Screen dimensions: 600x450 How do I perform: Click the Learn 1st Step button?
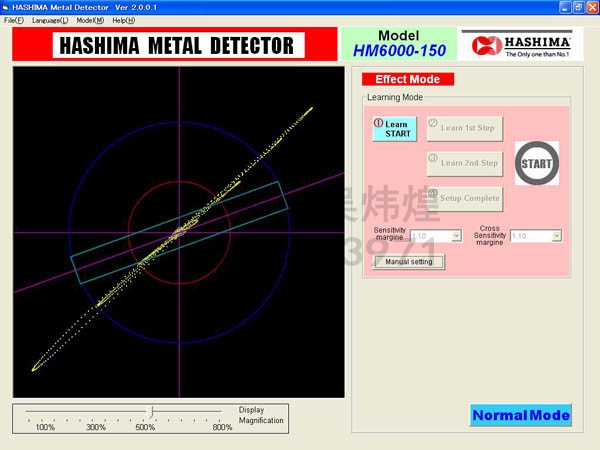pyautogui.click(x=465, y=128)
